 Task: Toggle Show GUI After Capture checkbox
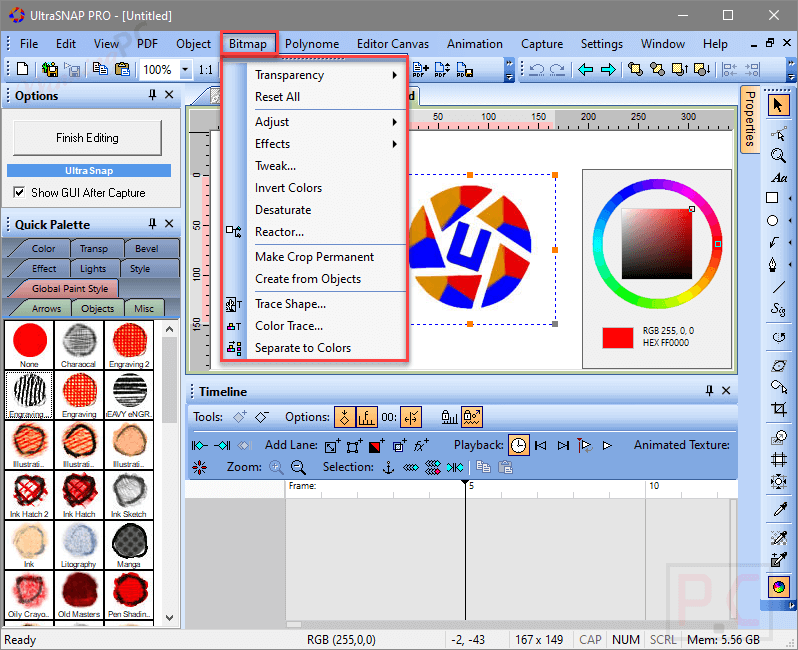coord(19,192)
